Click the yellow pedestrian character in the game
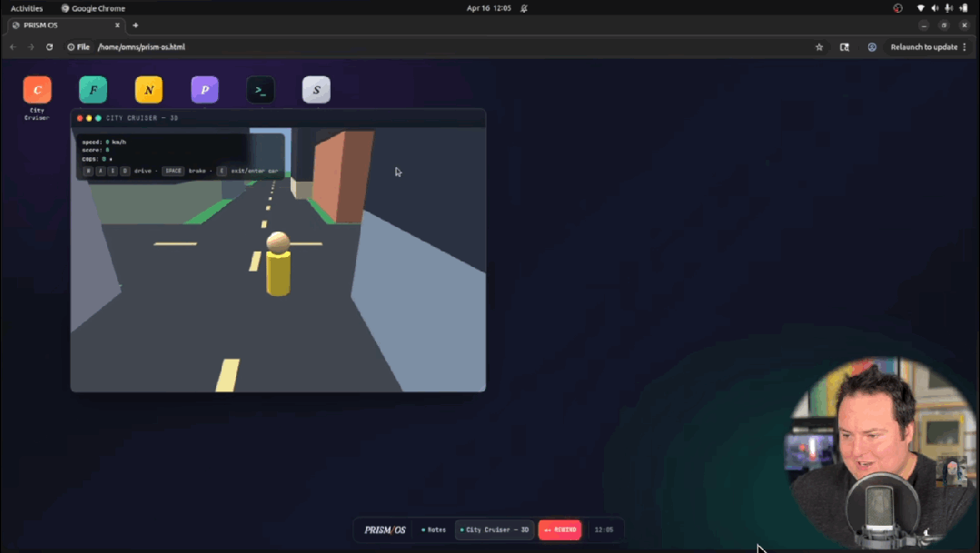This screenshot has height=553, width=980. (278, 263)
